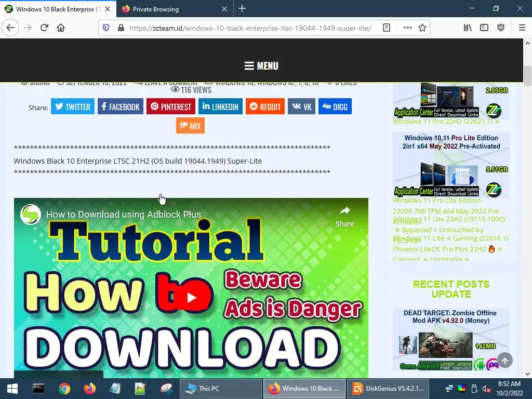Share the post on Pinterest
The width and height of the screenshot is (532, 399).
click(171, 107)
